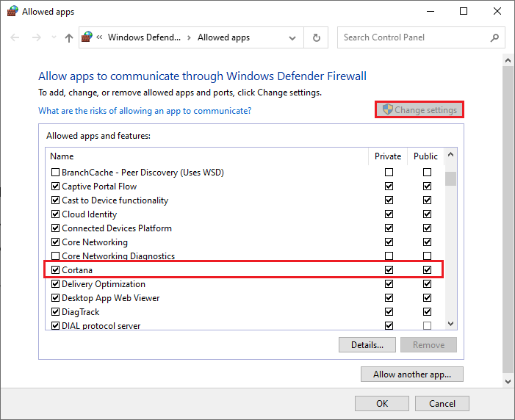The height and width of the screenshot is (420, 515).
Task: Toggle DIAL protocol server Public checkbox
Action: click(427, 325)
